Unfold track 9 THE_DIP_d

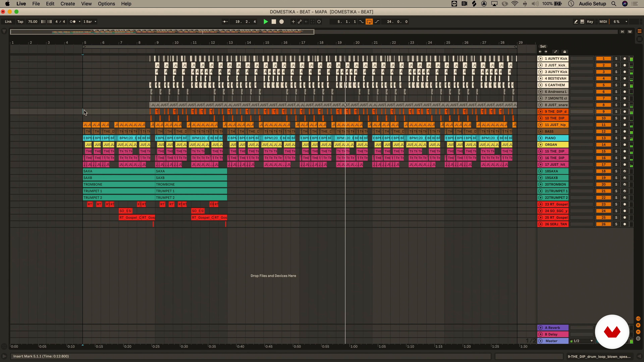tap(540, 112)
